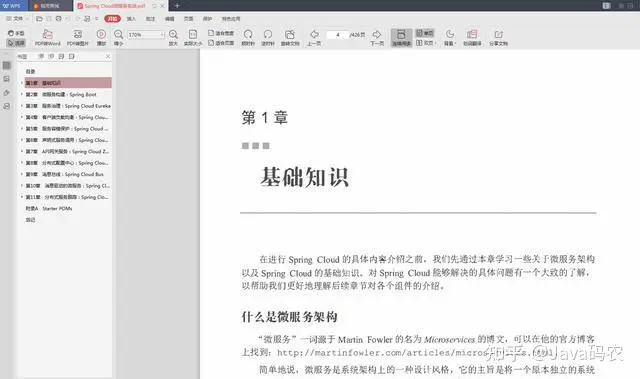Screen dimensions: 640x379
Task: Click the fourth bookmark panel toolbar icon
Action: tap(71, 56)
